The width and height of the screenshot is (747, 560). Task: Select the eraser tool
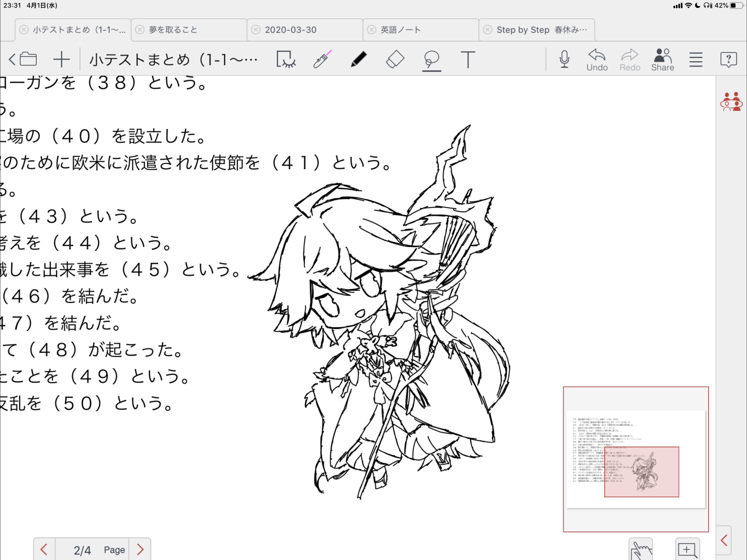tap(395, 60)
